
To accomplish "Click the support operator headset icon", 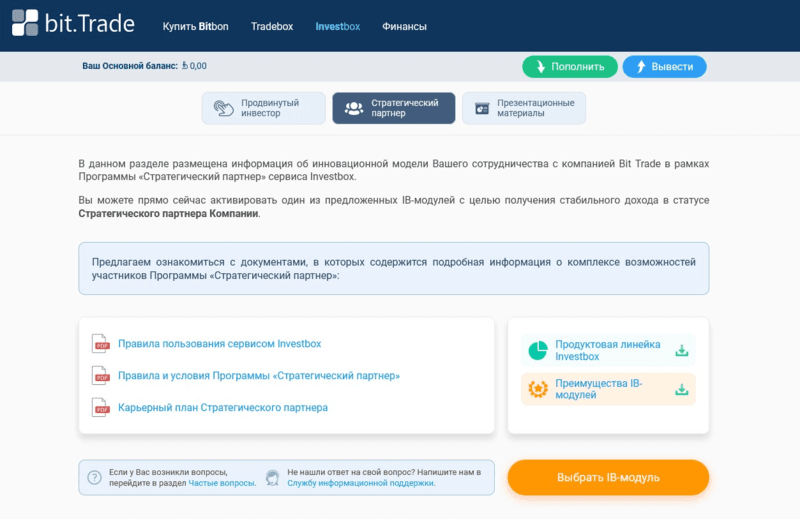I will pos(272,478).
